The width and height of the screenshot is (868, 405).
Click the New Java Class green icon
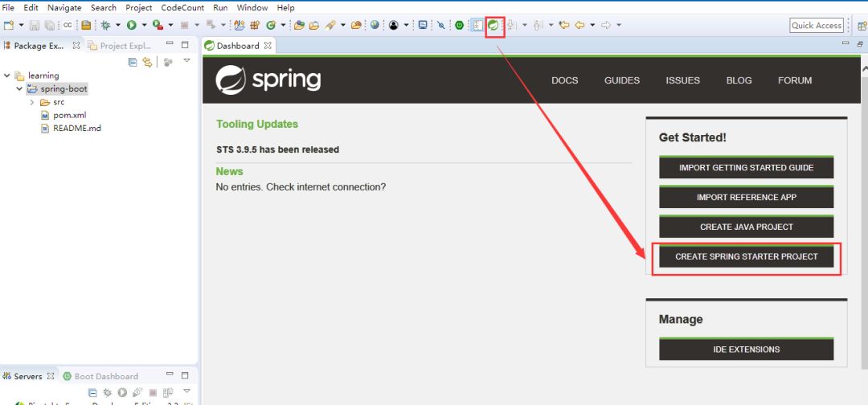tap(271, 26)
